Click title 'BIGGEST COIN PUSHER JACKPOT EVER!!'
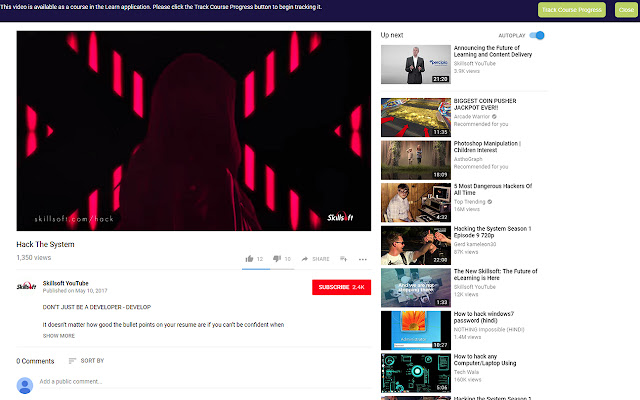 point(485,104)
